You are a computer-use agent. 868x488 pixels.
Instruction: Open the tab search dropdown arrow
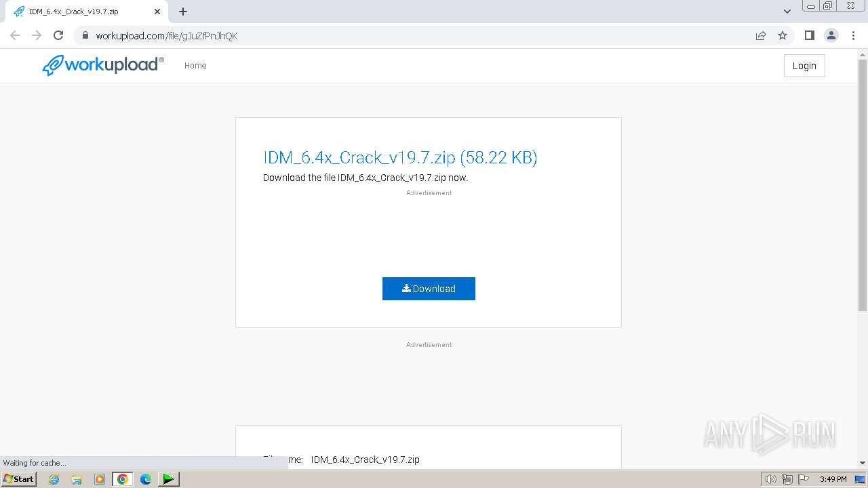coord(787,12)
